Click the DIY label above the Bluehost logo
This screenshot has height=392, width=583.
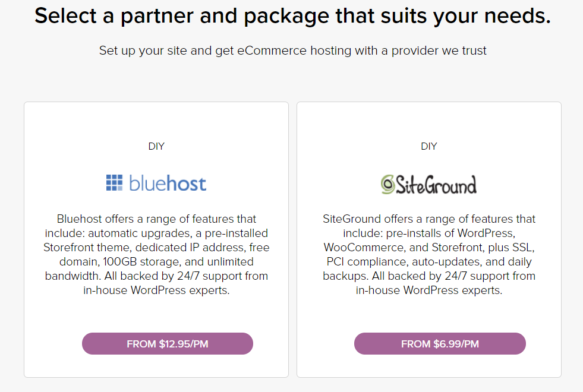coord(156,146)
